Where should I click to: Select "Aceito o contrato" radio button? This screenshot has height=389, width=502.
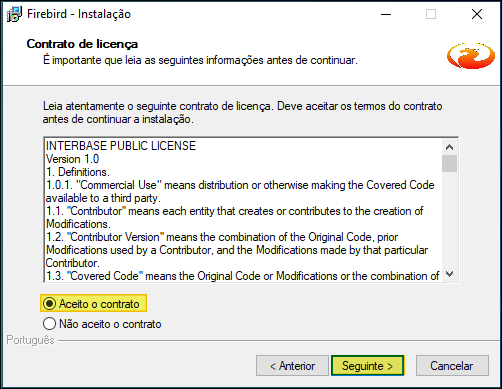49,304
